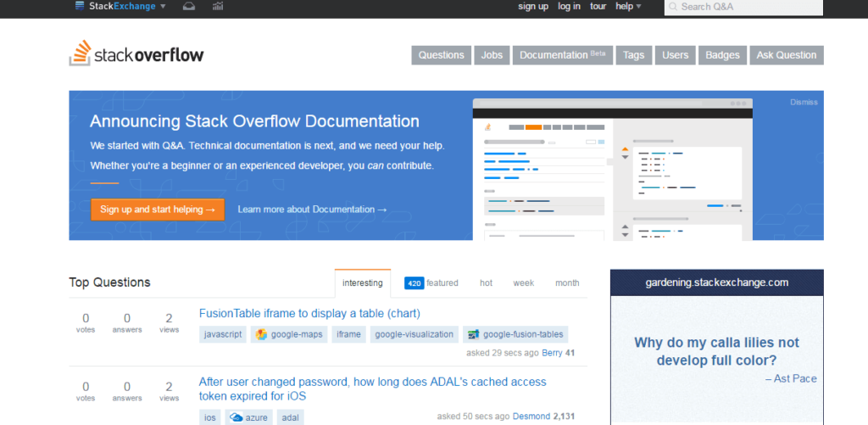This screenshot has height=425, width=868.
Task: Expand the help dropdown arrow
Action: 639,7
